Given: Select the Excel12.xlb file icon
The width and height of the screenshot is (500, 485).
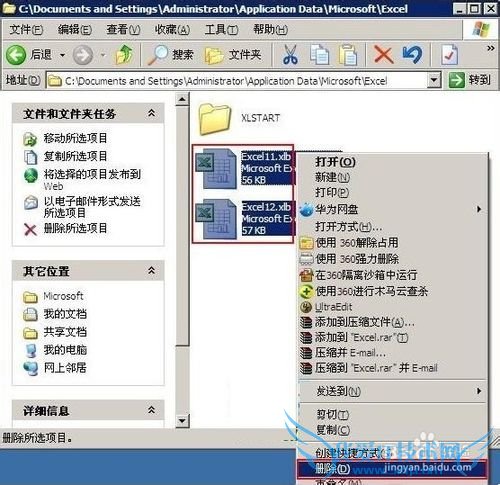Looking at the screenshot, I should pos(216,219).
